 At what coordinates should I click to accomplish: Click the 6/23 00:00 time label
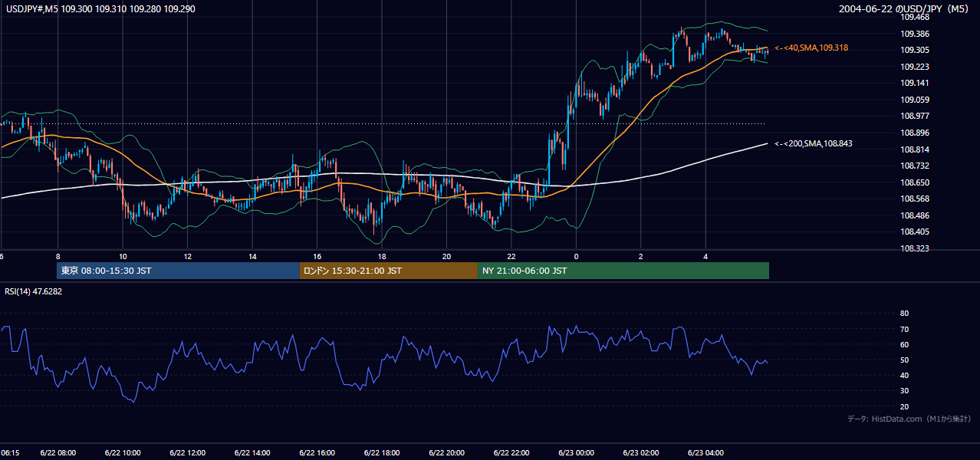(x=576, y=452)
